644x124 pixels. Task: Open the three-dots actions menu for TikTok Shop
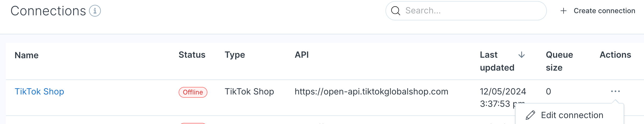(615, 92)
